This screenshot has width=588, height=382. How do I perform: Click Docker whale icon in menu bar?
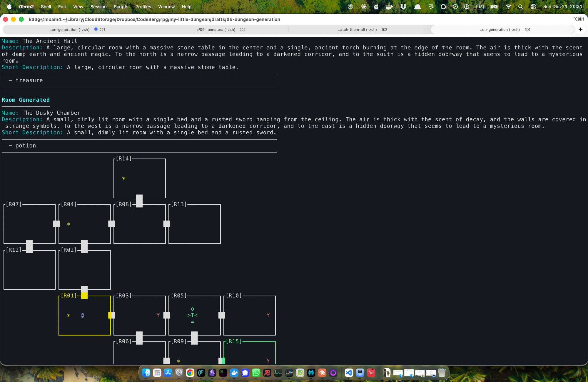[x=389, y=6]
